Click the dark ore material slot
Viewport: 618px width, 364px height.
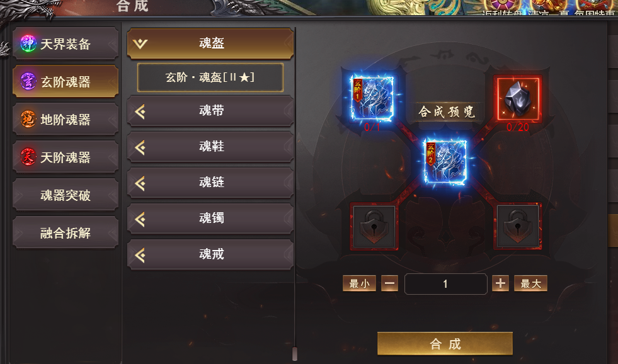point(518,98)
